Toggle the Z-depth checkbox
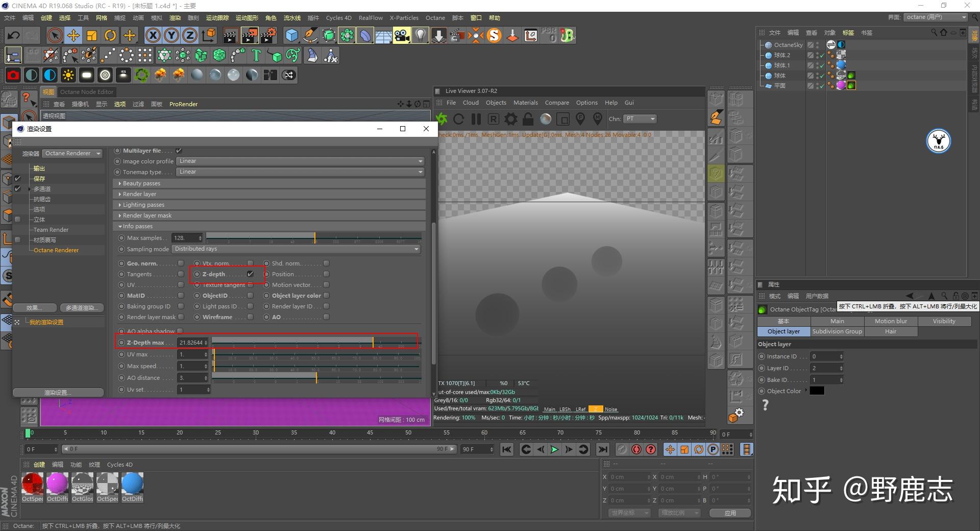980x531 pixels. tap(250, 274)
